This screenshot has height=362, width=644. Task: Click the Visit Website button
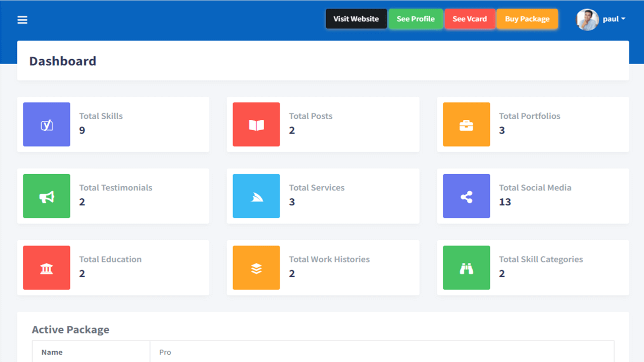(x=356, y=19)
